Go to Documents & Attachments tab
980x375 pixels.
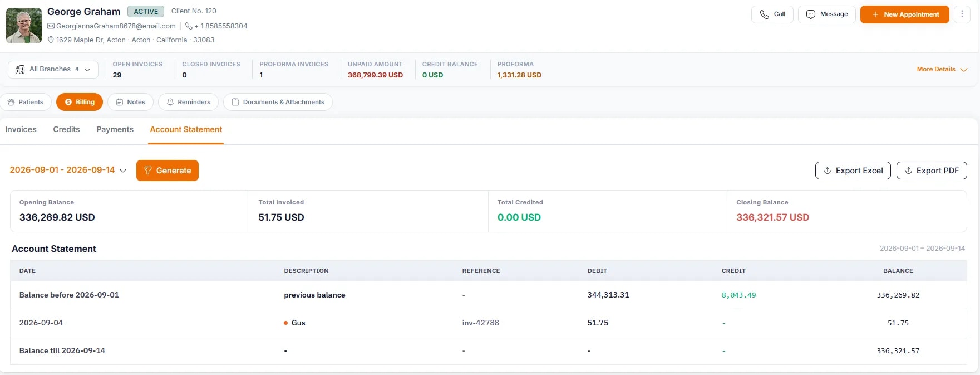[278, 102]
